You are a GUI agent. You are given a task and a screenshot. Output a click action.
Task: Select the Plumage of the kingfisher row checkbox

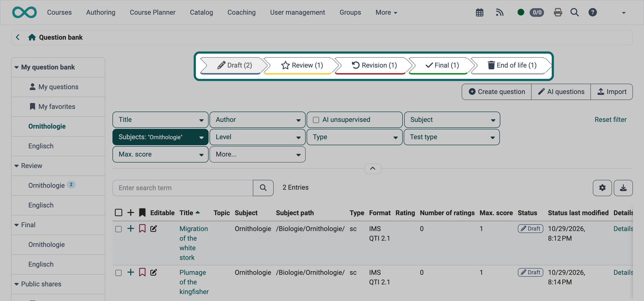click(118, 273)
